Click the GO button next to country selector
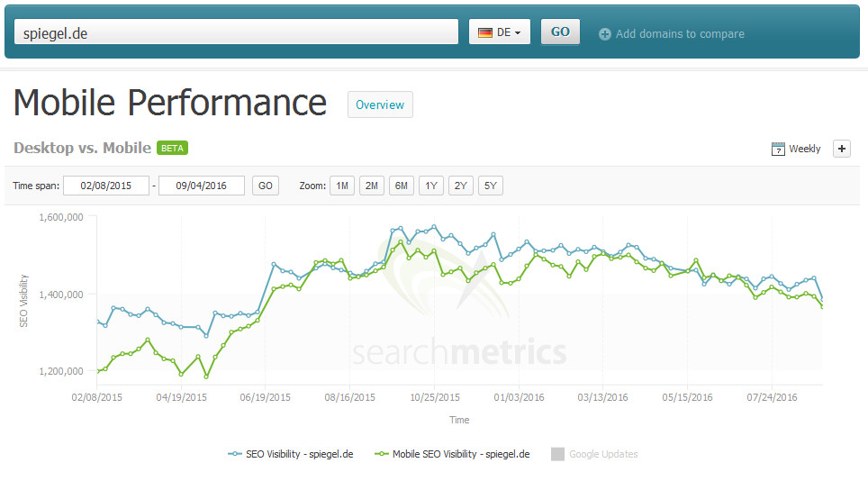Screen dimensions: 868x481 [x=560, y=32]
